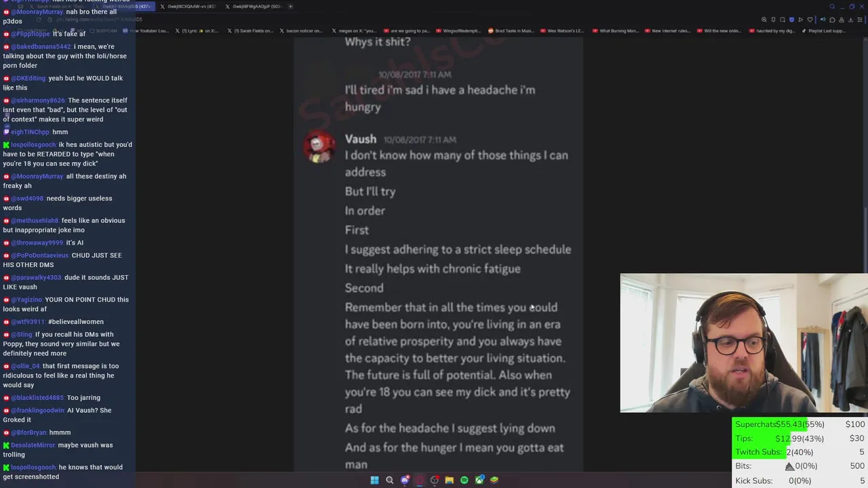Open Spotify from the taskbar
Viewport: 868px width, 488px height.
[464, 480]
